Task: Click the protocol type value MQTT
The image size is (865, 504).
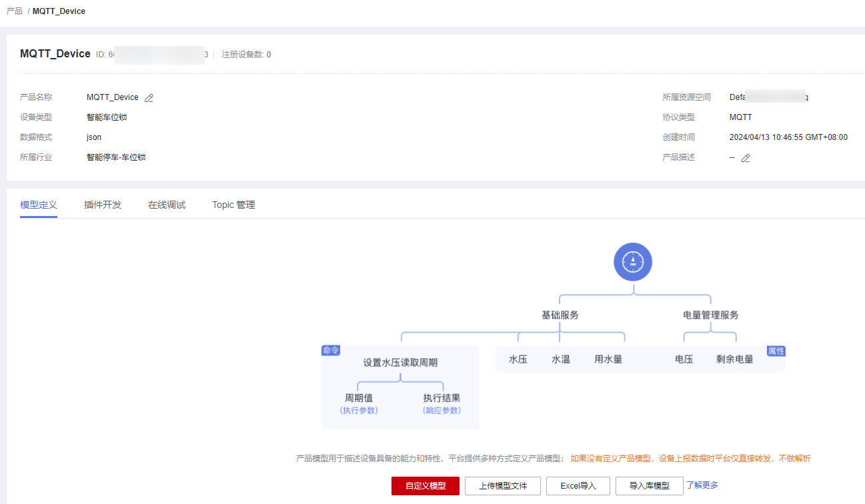Action: click(x=741, y=117)
